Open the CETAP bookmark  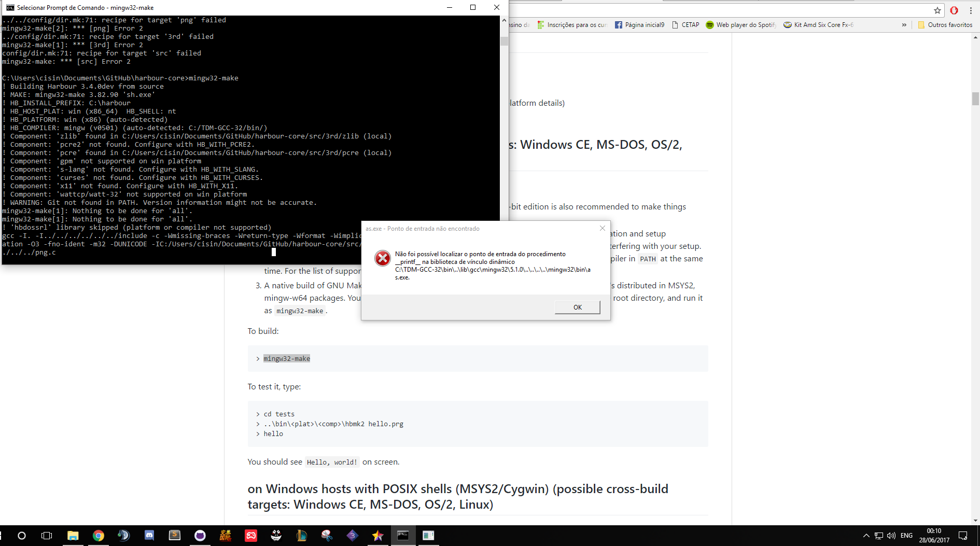coord(685,25)
